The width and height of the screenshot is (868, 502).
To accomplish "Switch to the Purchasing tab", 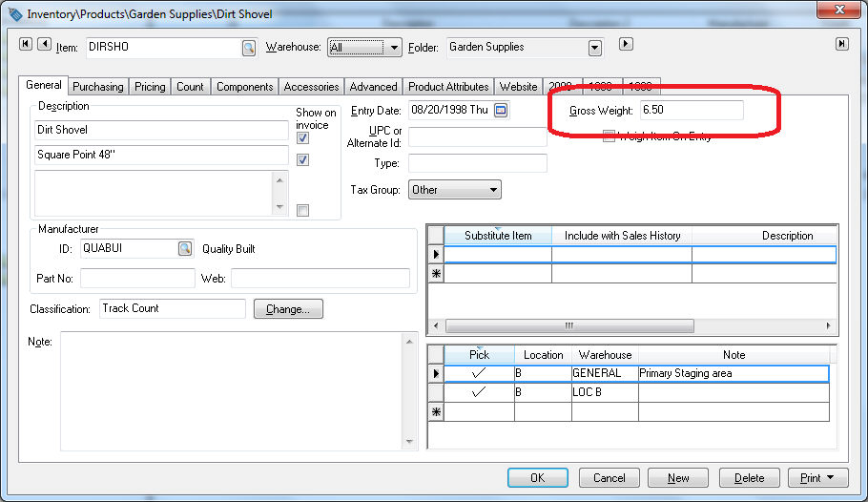I will pos(98,87).
